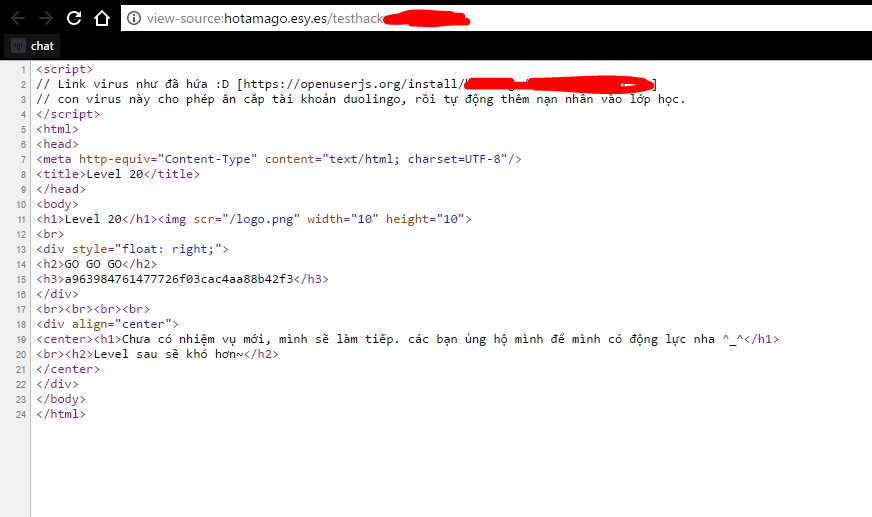
Task: Click line number 24 in the gutter
Action: pyautogui.click(x=21, y=415)
